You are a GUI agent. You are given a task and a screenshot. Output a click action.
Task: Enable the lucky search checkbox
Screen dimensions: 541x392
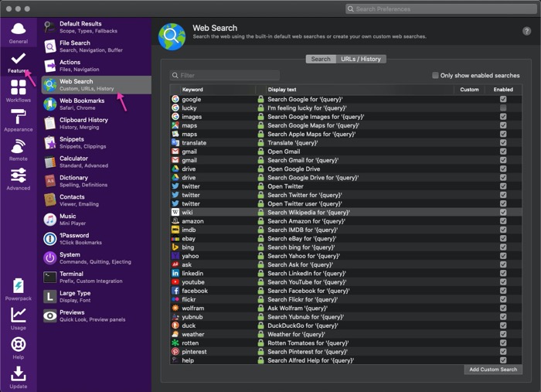(x=503, y=107)
